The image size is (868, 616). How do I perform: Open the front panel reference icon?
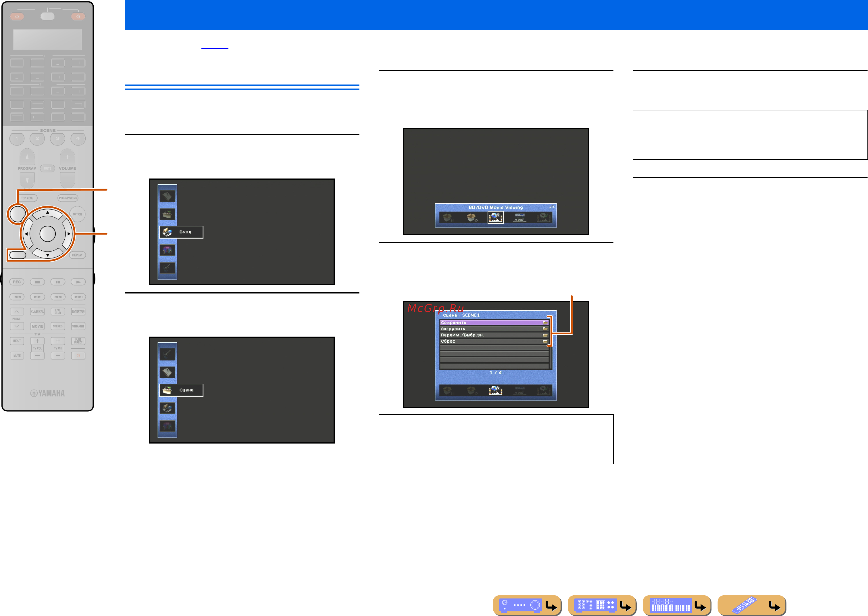tap(527, 605)
